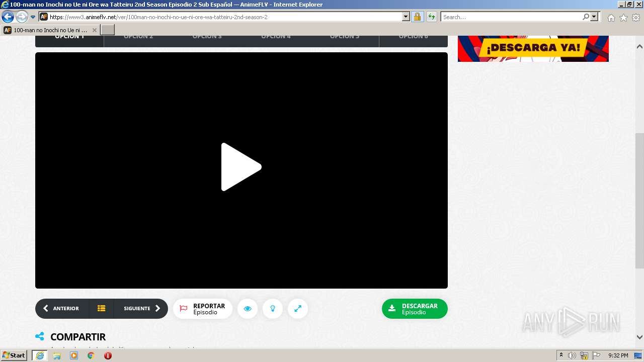Open the red Opera taskbar icon
The height and width of the screenshot is (362, 644).
(x=108, y=355)
